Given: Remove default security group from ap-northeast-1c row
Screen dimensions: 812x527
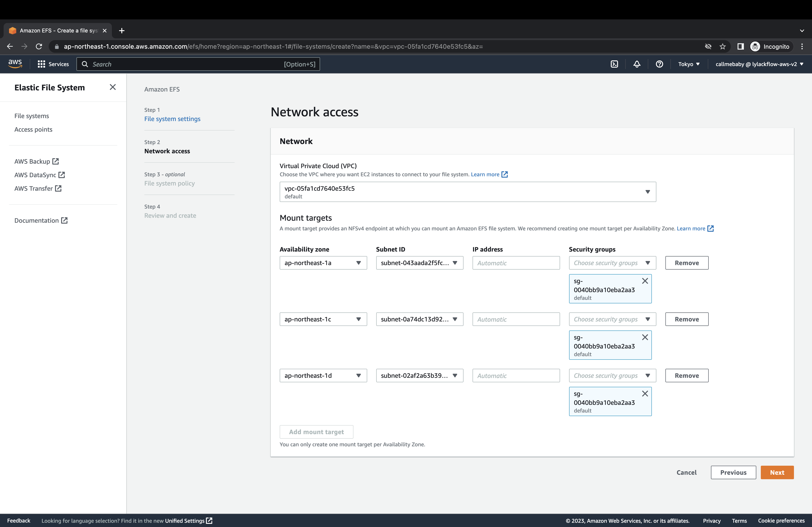Looking at the screenshot, I should point(645,337).
